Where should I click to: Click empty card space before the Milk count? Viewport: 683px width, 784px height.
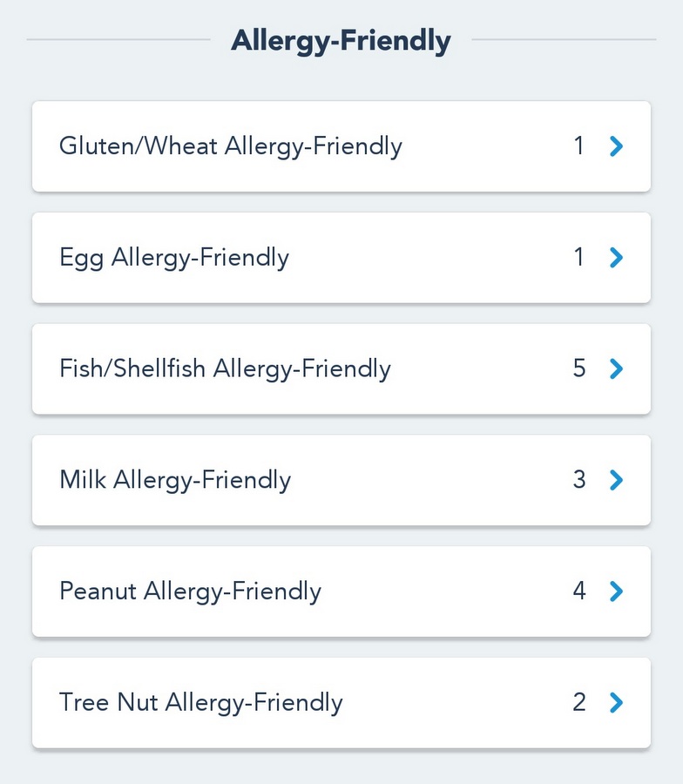(x=436, y=480)
